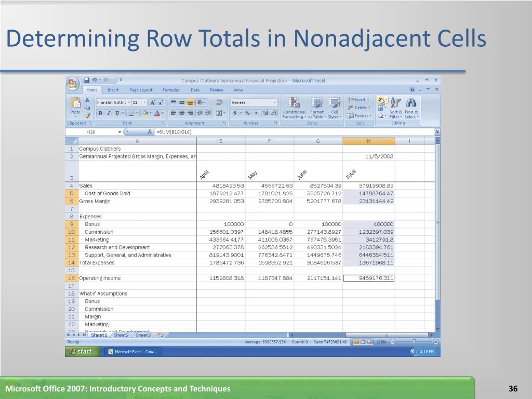Image resolution: width=532 pixels, height=399 pixels.
Task: Toggle Align Text Left
Action: (174, 113)
